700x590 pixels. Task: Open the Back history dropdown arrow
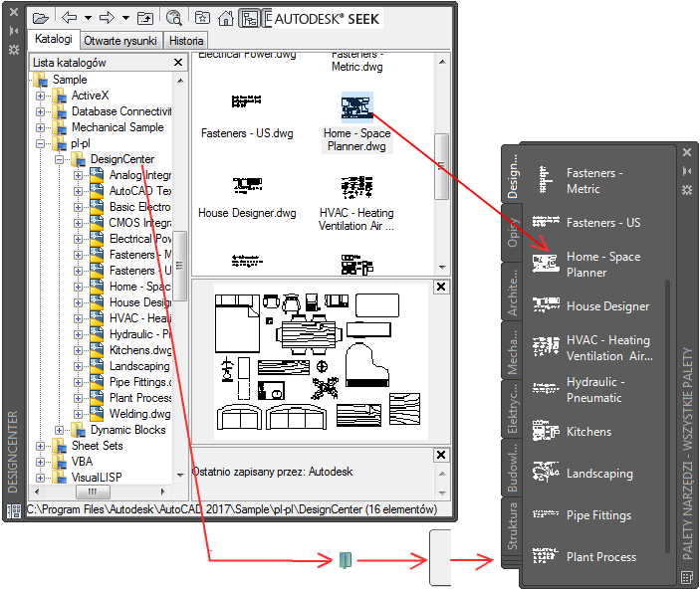click(x=88, y=18)
